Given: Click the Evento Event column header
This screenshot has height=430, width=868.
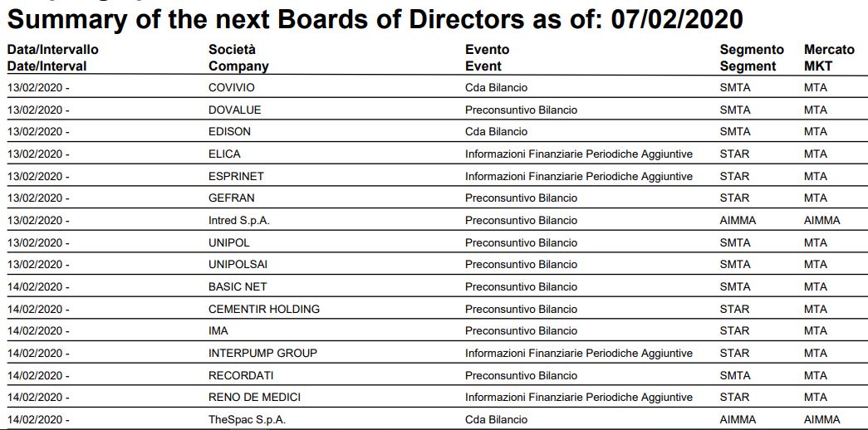Looking at the screenshot, I should (487, 57).
